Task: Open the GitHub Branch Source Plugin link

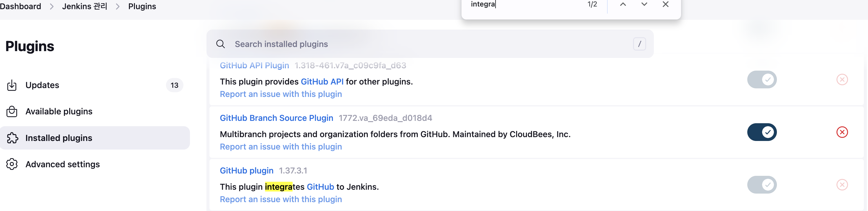Action: 276,118
